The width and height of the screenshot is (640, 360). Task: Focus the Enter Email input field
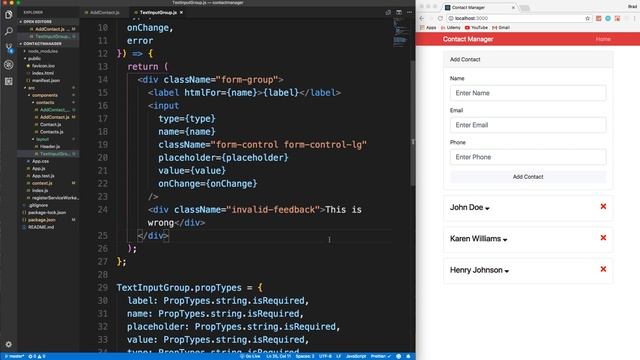(x=528, y=125)
